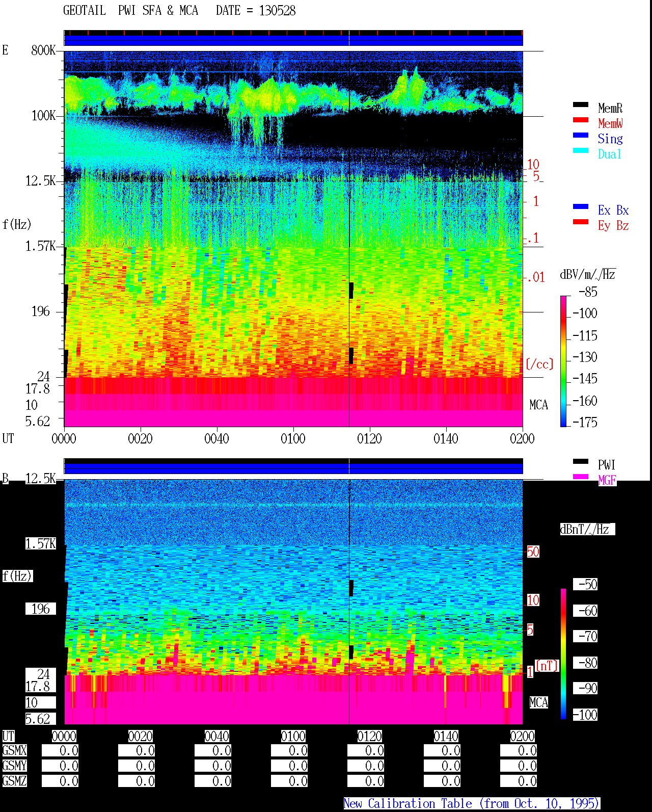This screenshot has height=812, width=652.
Task: Click the cyan Dual legend swatch
Action: coord(581,150)
